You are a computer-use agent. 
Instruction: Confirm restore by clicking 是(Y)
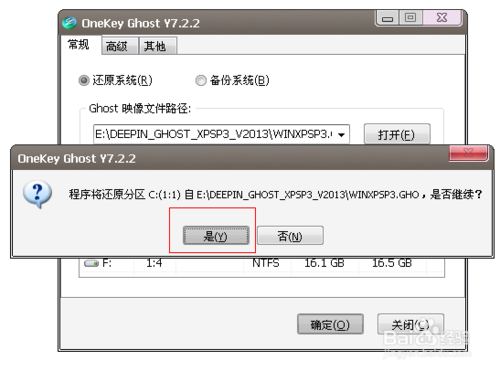coord(216,236)
